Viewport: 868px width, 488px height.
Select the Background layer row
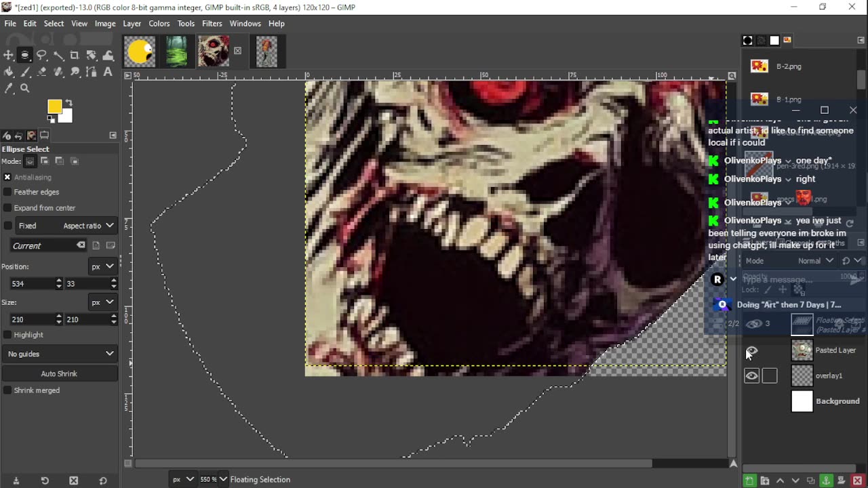coord(804,401)
